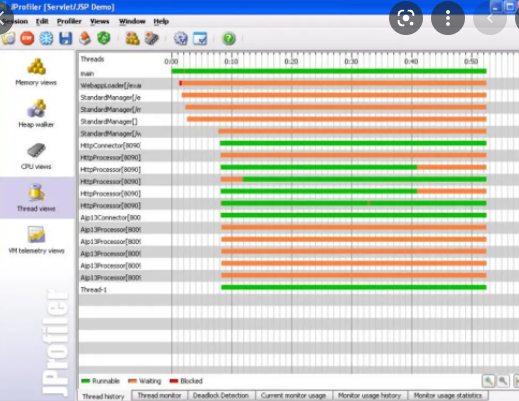Select the main thread row
Screen dimensions: 519x401
(x=299, y=72)
